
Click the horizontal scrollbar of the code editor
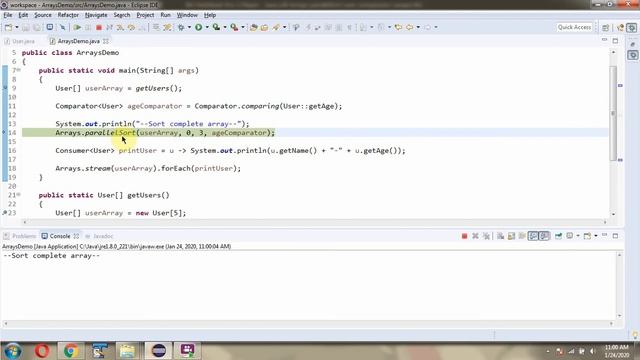tap(314, 222)
